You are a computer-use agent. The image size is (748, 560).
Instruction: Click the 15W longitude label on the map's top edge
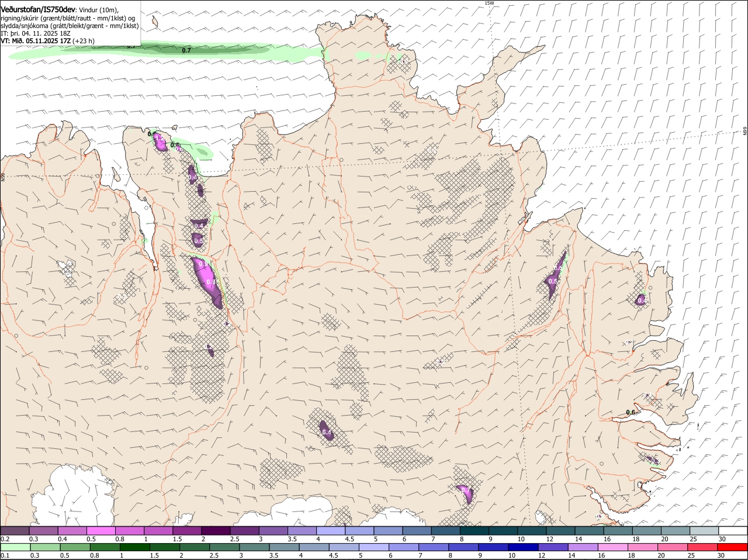pos(489,3)
